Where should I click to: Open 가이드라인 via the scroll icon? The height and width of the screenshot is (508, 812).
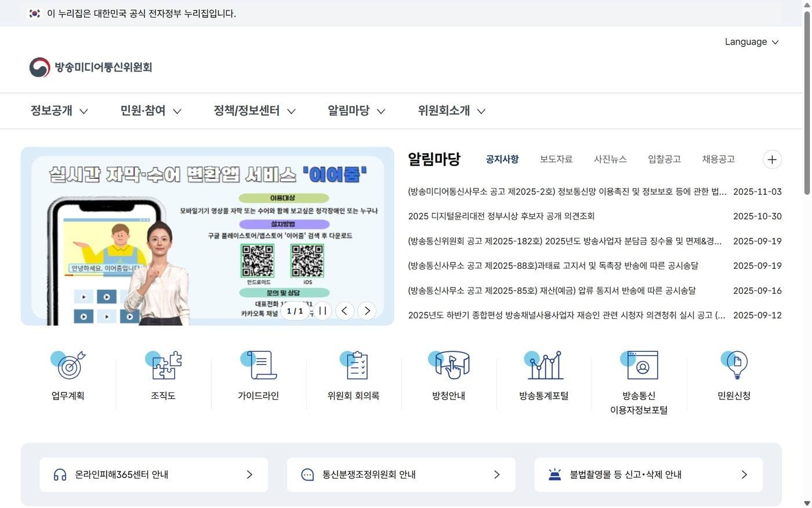click(x=259, y=366)
